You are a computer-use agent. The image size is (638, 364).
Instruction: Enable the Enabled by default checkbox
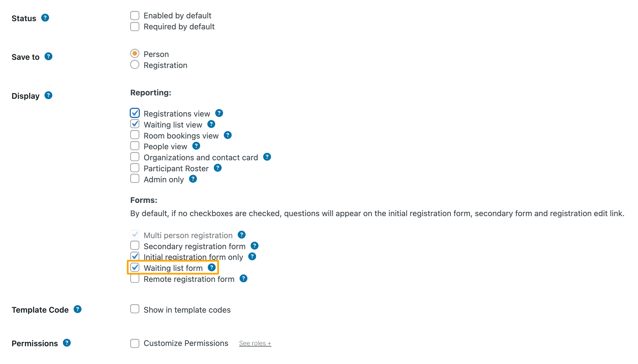135,16
